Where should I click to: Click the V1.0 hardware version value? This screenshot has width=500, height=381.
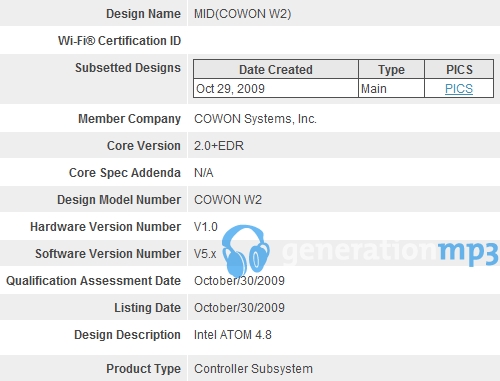tap(206, 227)
